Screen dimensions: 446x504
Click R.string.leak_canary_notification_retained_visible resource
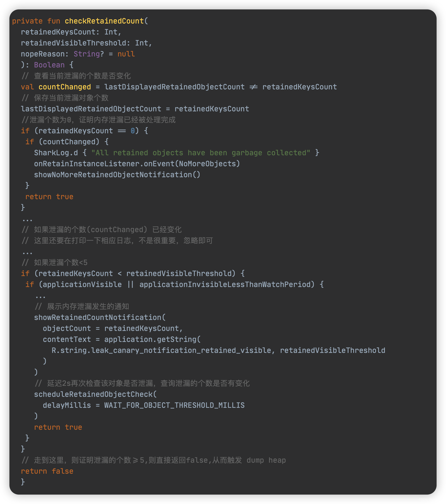tap(161, 350)
